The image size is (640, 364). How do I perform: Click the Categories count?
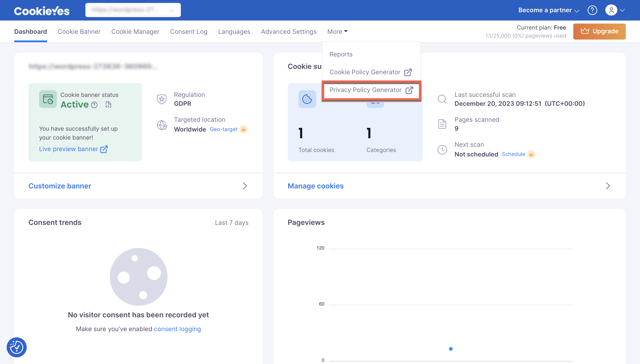[368, 133]
